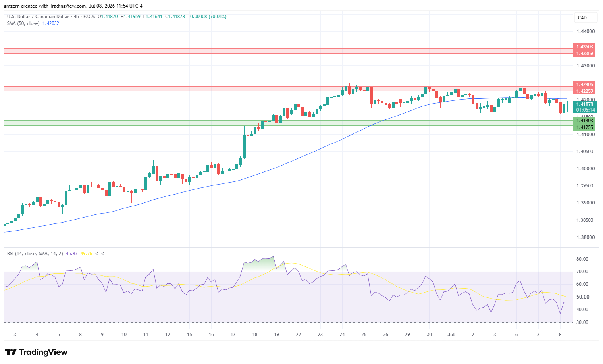Click the red resistance label 1.42406
The height and width of the screenshot is (364, 603).
584,85
